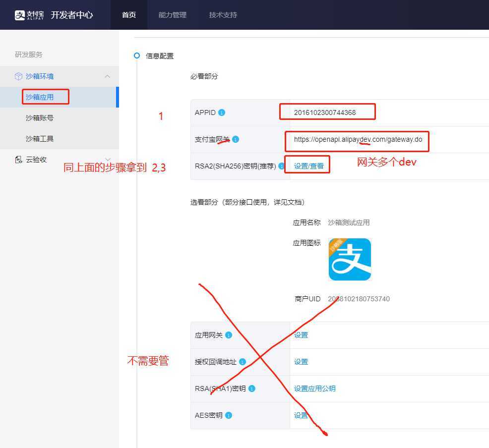Click the 应用名称 label
The height and width of the screenshot is (448, 489).
[x=306, y=223]
